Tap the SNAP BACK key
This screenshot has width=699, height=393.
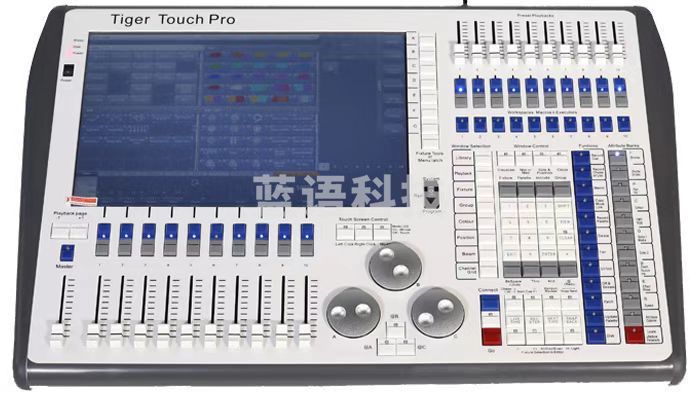[x=572, y=320]
